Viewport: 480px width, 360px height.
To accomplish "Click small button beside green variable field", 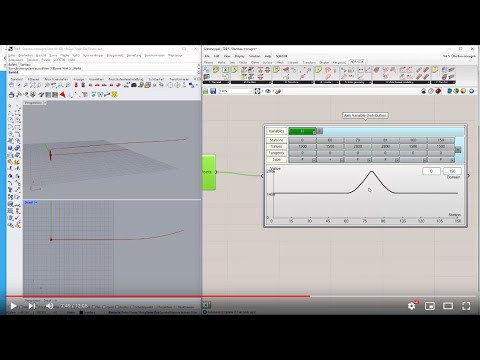I will click(x=320, y=131).
